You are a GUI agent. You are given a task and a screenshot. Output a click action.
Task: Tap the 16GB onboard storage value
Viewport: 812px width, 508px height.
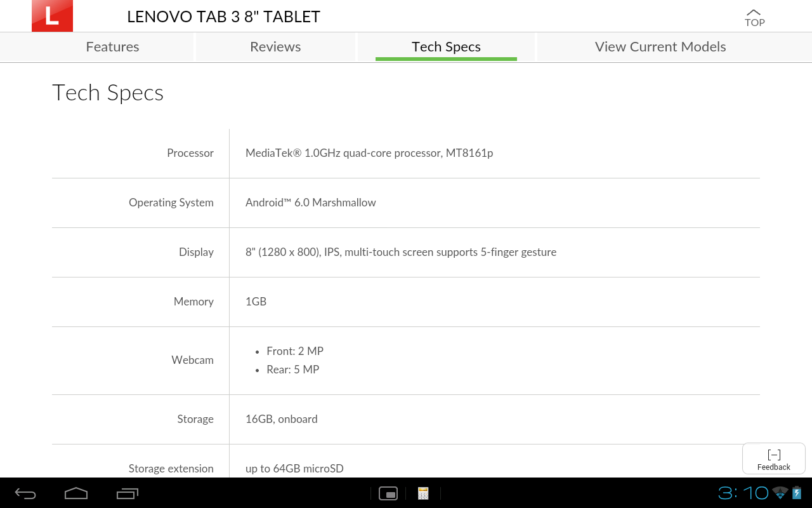coord(281,419)
